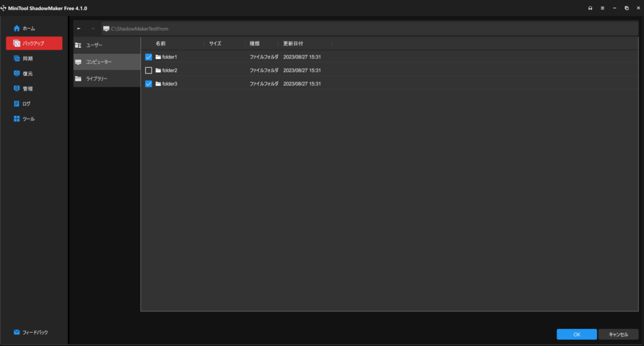
Task: Open the 管理 section
Action: click(x=23, y=89)
